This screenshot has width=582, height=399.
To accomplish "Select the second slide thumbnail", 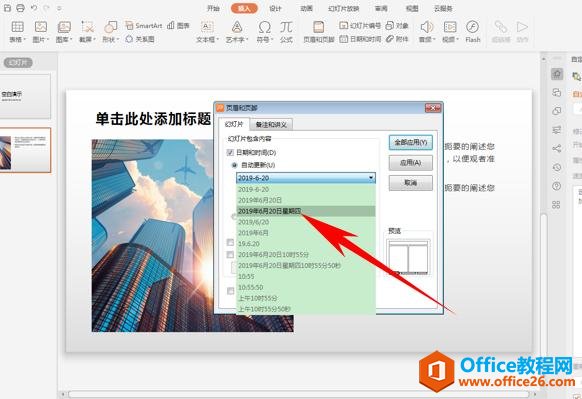I will pos(25,150).
